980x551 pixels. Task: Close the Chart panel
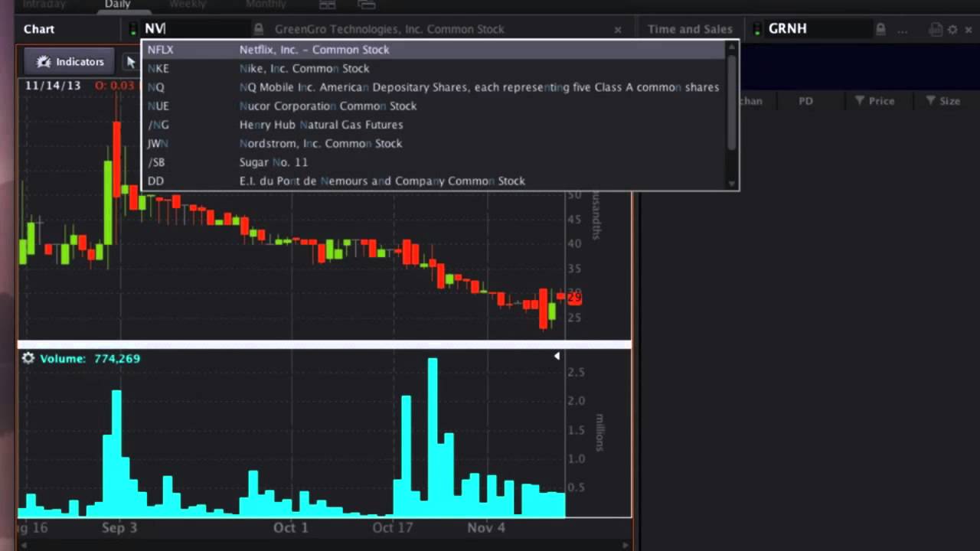coord(618,30)
